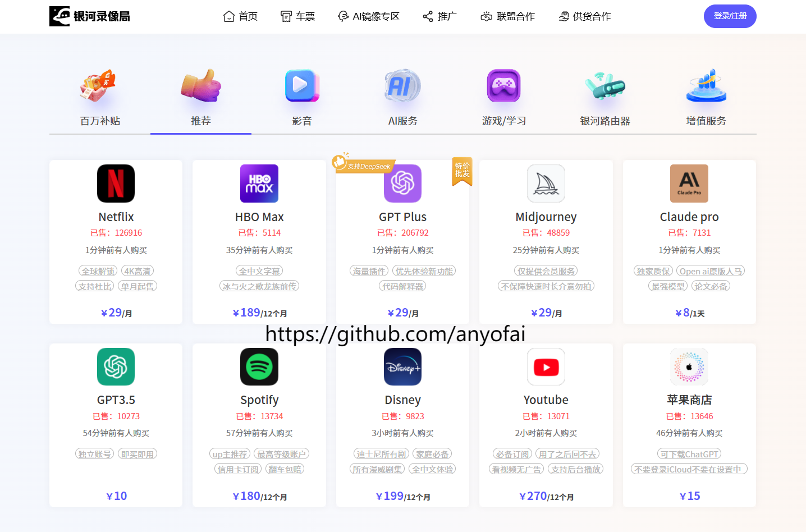Click Youtube price ¥270/12个月
Viewport: 806px width, 532px height.
click(546, 496)
